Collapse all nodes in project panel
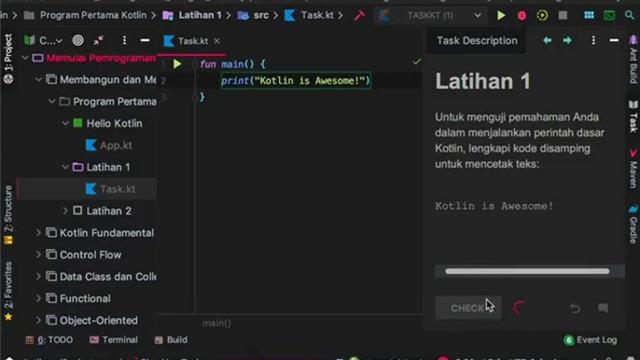640x360 pixels. 99,40
